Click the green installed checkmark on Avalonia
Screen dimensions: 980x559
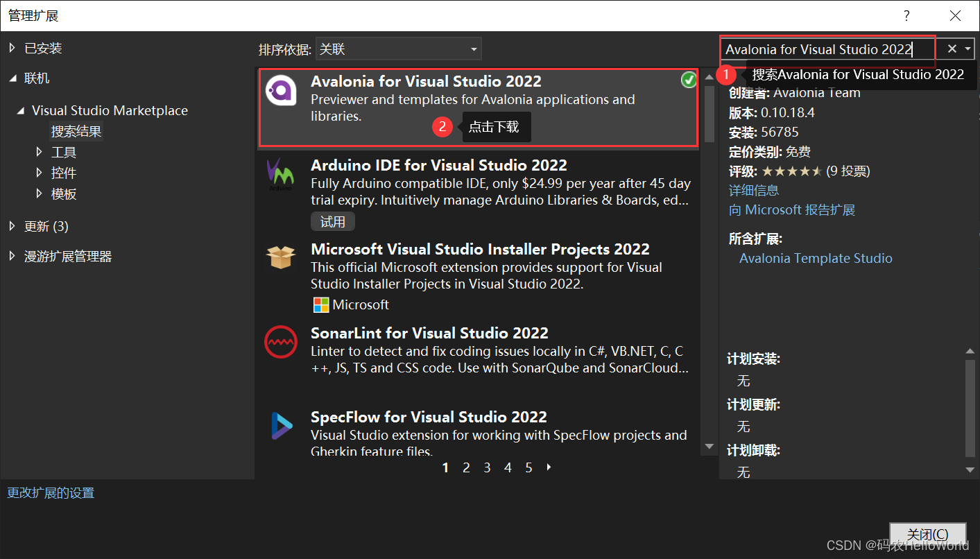pos(689,80)
